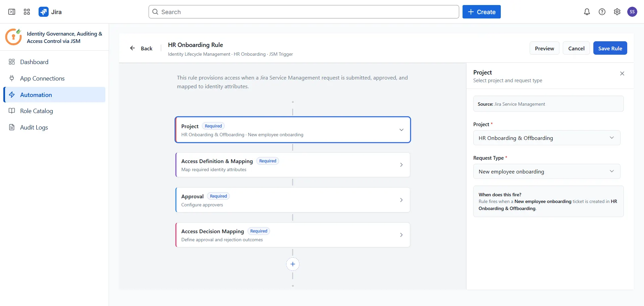
Task: Expand Access Decision Mapping chevron
Action: coord(401,235)
